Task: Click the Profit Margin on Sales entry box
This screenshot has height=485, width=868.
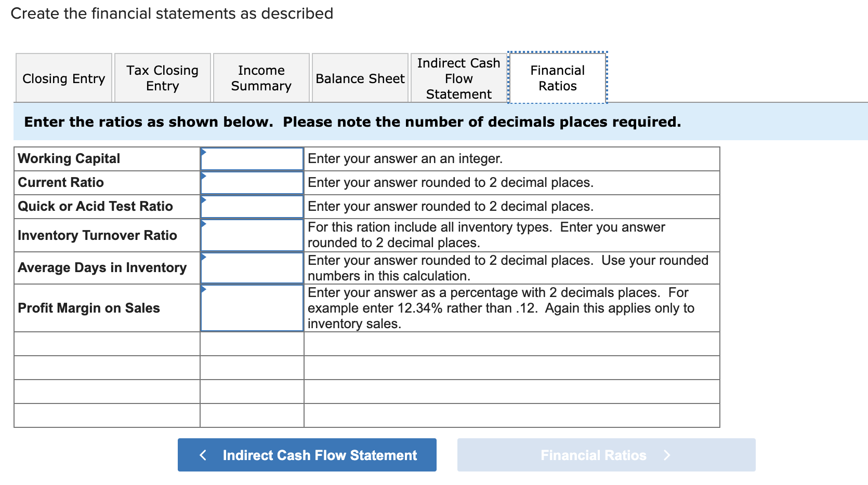Action: click(x=252, y=308)
